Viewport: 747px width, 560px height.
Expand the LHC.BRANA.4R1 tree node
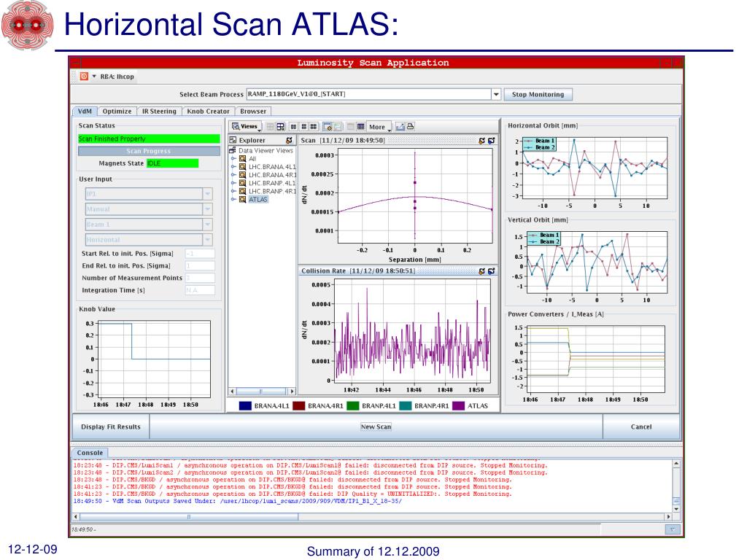point(234,175)
